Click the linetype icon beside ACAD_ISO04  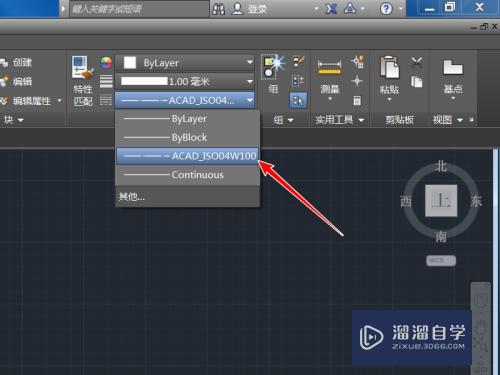[x=106, y=100]
